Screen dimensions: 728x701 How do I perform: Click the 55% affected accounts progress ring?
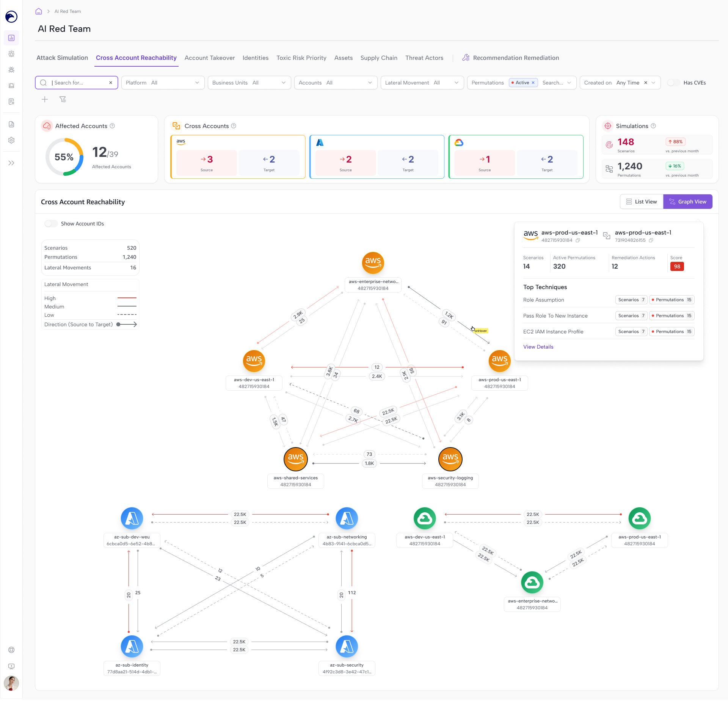[64, 157]
